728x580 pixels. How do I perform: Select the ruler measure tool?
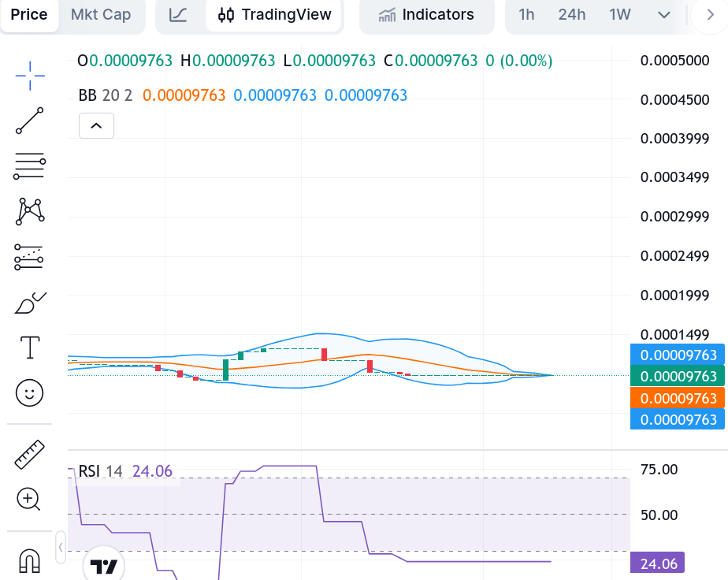30,455
